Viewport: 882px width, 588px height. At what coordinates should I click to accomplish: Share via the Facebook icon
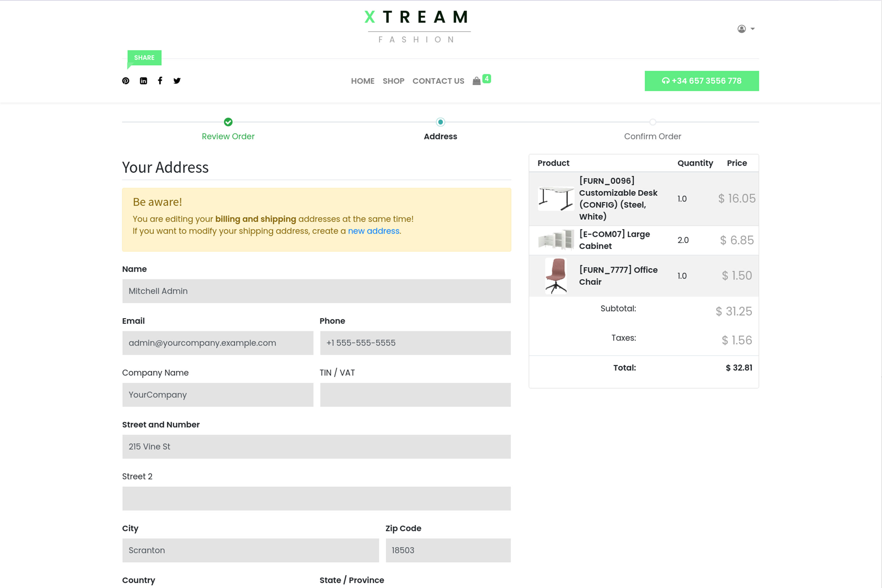click(160, 81)
